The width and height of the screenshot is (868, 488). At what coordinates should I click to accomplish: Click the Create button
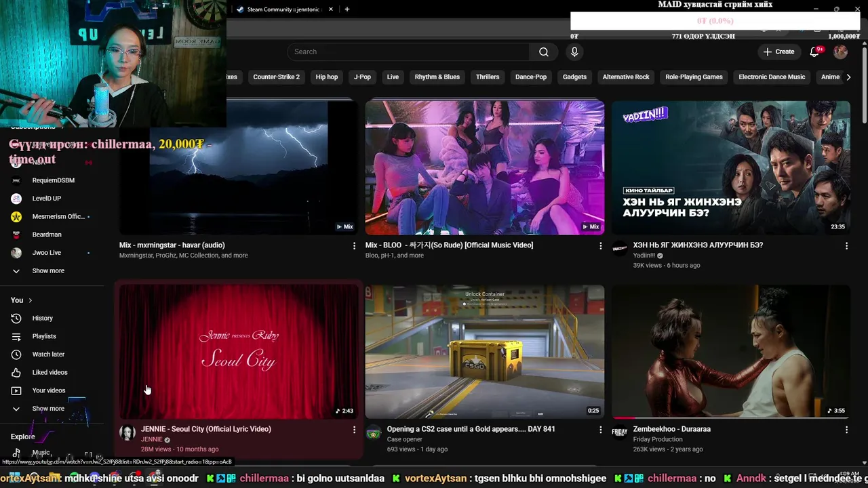coord(778,52)
